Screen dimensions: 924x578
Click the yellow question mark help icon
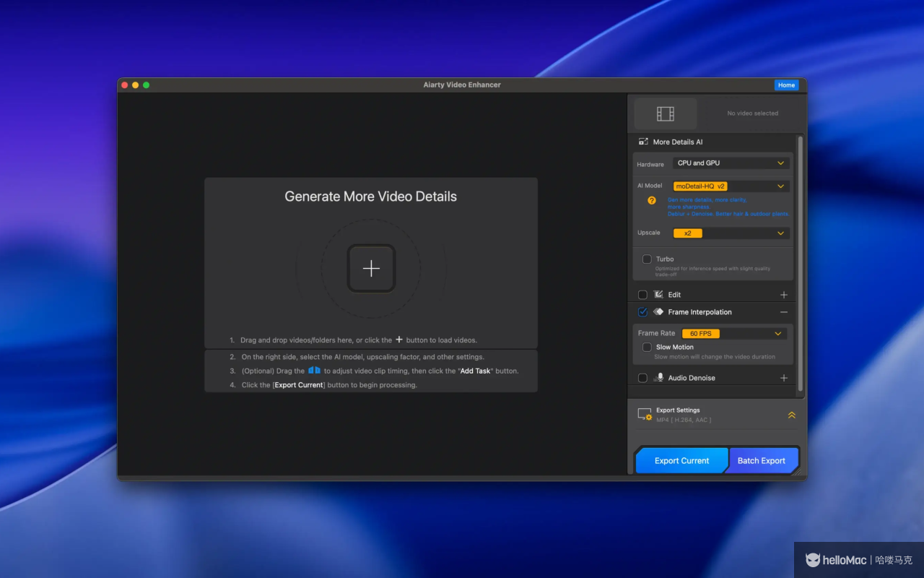(652, 200)
